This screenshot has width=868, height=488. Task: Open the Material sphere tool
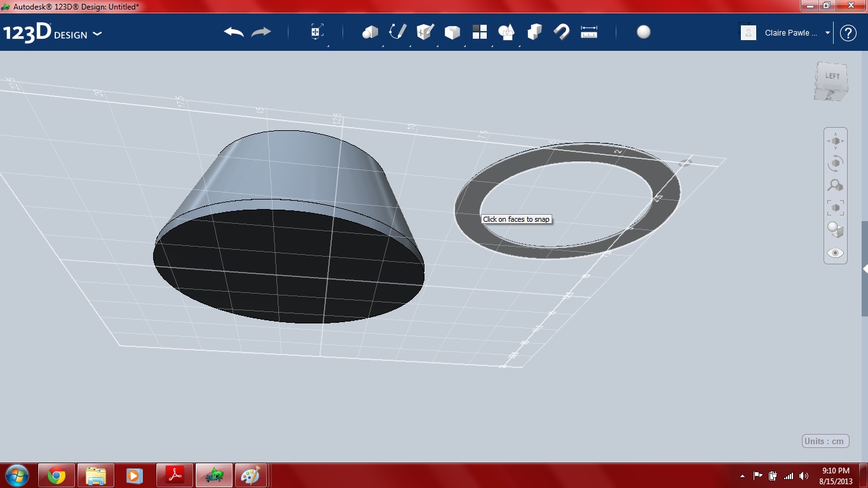click(644, 32)
